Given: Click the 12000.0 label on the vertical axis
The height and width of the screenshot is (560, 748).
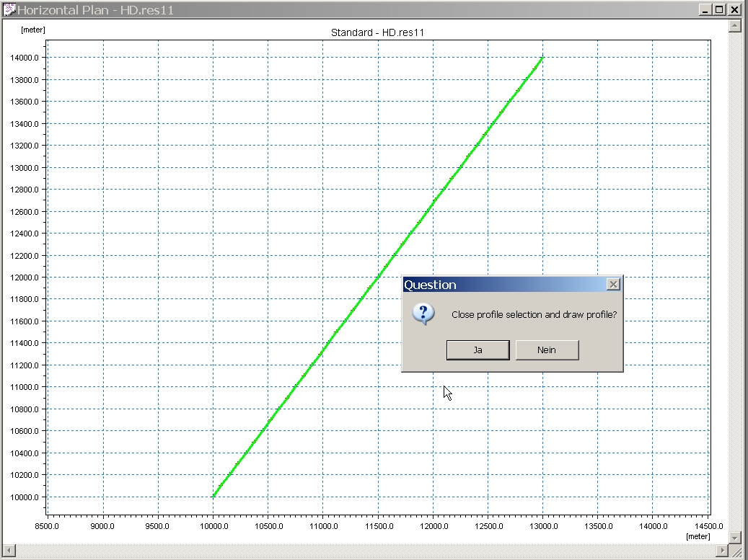Looking at the screenshot, I should pos(24,277).
